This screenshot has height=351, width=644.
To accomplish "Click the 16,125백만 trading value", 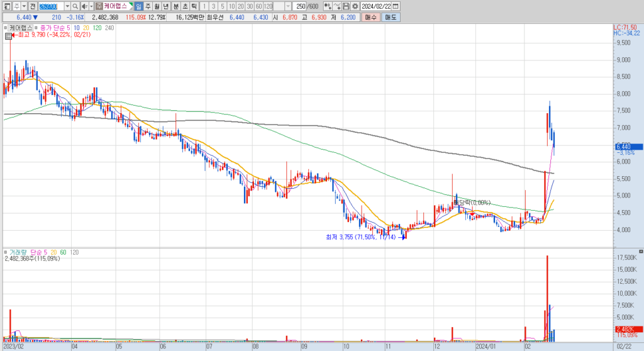I will tap(190, 17).
